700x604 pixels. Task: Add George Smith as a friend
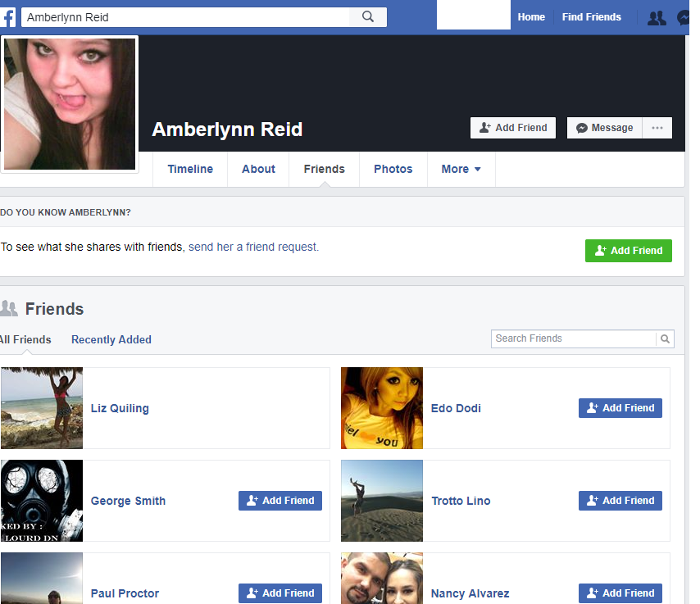tap(280, 501)
